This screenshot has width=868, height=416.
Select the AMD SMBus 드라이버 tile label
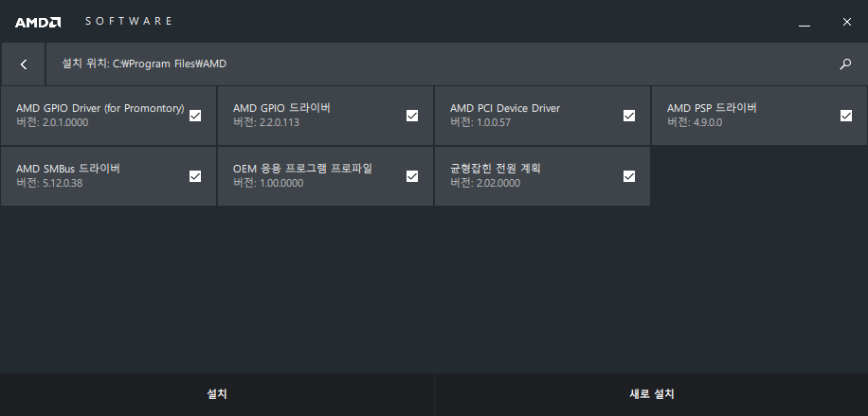click(68, 169)
